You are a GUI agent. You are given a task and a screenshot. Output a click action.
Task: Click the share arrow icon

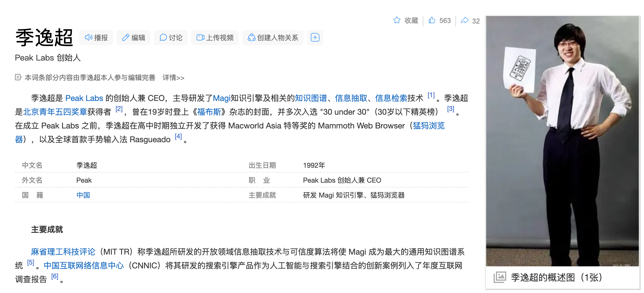click(x=464, y=20)
